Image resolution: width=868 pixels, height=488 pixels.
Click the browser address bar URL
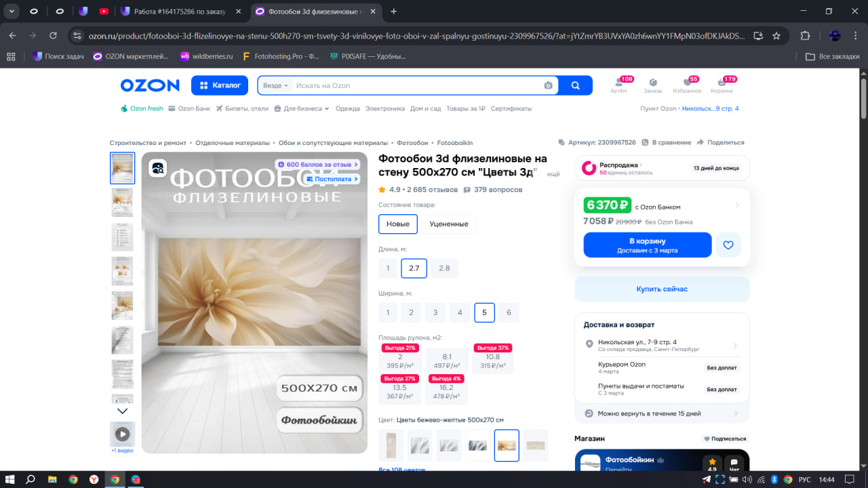point(417,36)
